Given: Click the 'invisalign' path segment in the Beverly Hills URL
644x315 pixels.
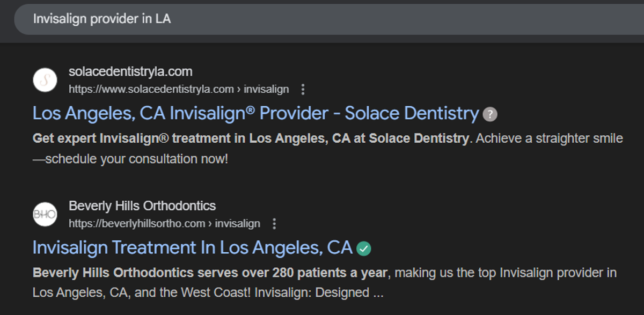Looking at the screenshot, I should 238,223.
